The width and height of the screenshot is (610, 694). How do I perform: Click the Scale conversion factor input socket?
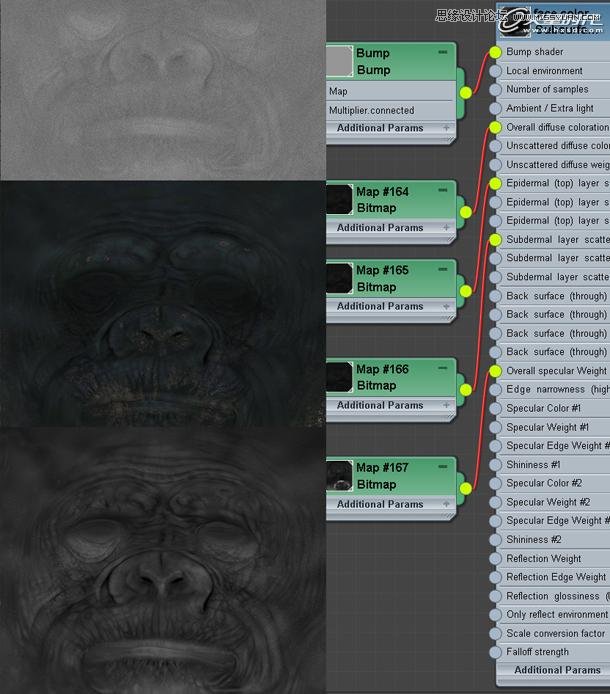pyautogui.click(x=495, y=633)
